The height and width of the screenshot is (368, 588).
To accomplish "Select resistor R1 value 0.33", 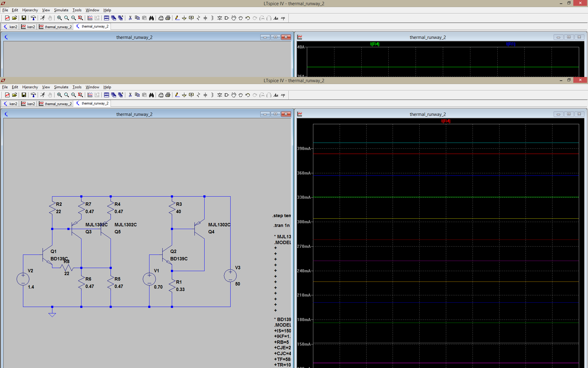I will pos(180,289).
